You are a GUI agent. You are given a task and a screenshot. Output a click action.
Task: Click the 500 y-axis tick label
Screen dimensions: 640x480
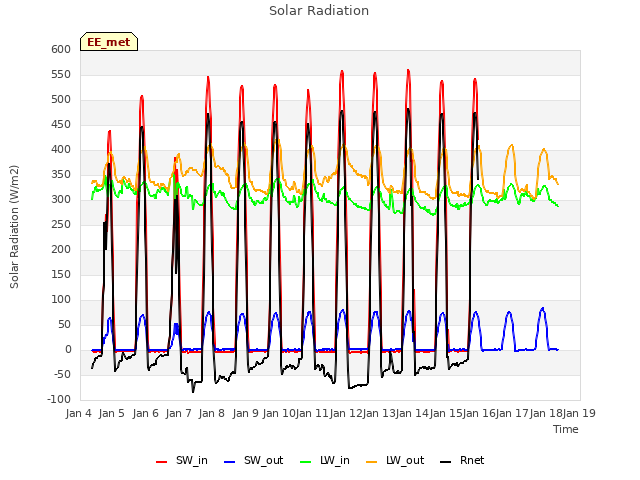click(61, 100)
